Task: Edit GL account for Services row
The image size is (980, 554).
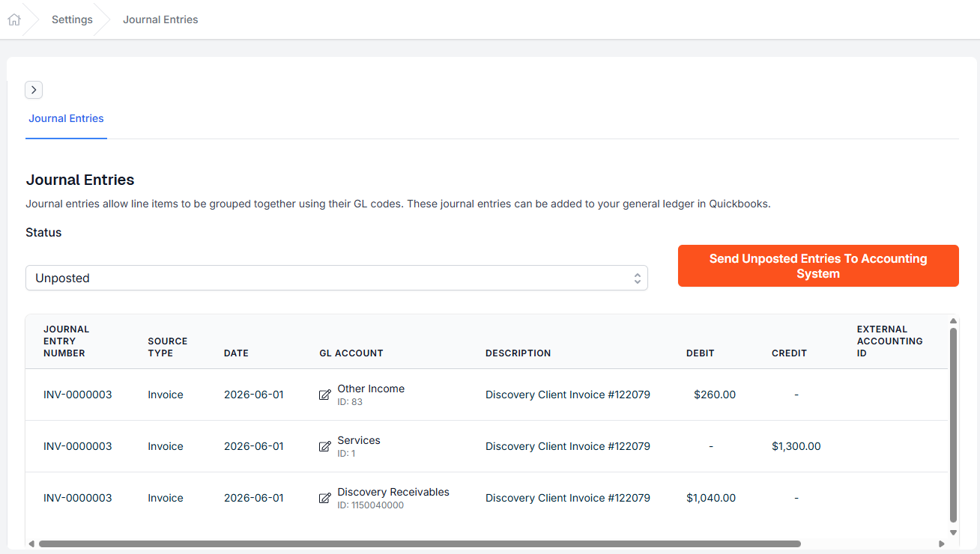Action: coord(324,446)
